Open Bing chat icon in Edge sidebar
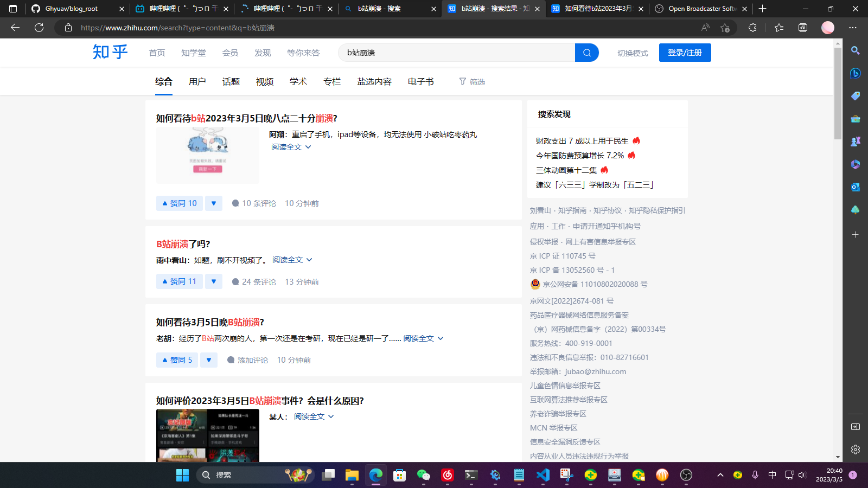The image size is (868, 488). click(856, 73)
